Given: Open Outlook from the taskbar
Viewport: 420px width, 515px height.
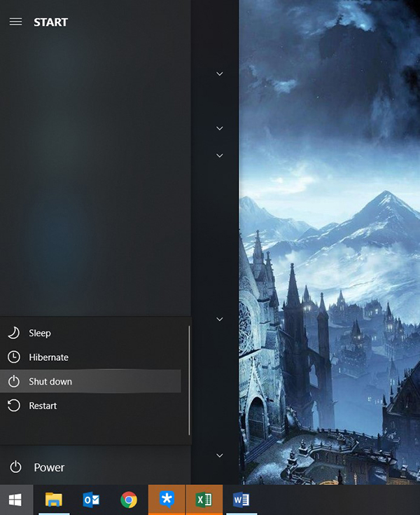Looking at the screenshot, I should (x=91, y=500).
